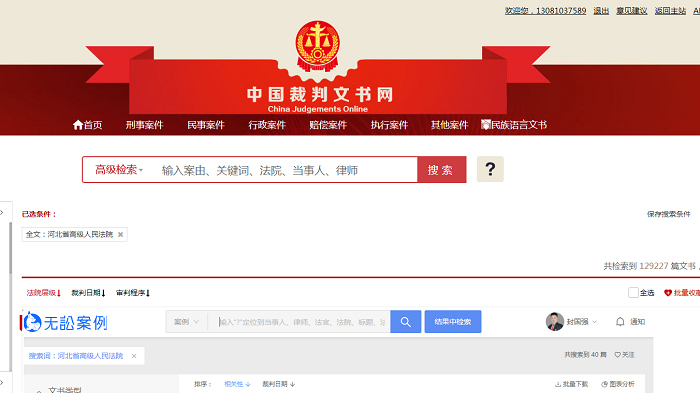Sort by 相关性 relevance
This screenshot has height=393, width=700.
click(237, 384)
